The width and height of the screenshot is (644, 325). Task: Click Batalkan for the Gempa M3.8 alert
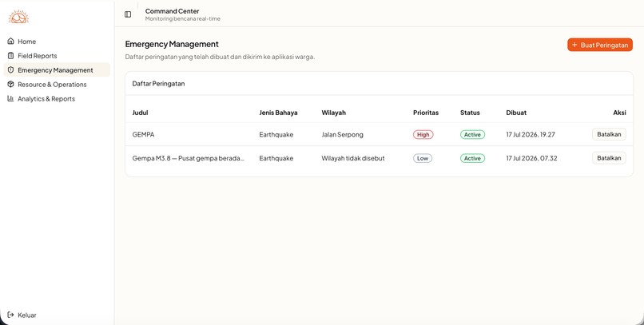click(609, 158)
